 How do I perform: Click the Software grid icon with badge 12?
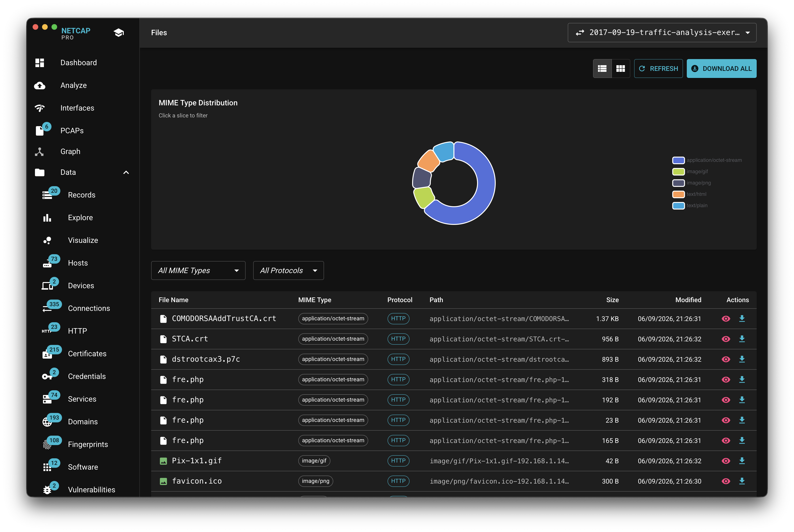[x=47, y=467]
